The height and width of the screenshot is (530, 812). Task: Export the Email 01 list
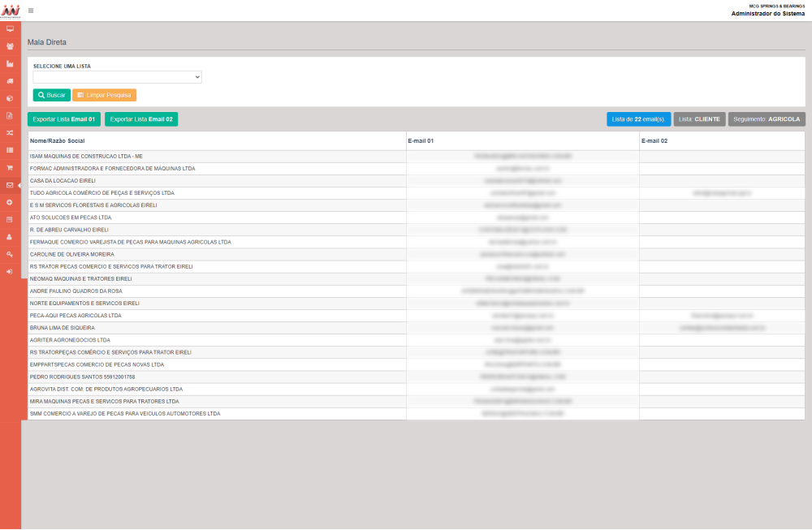[x=64, y=119]
